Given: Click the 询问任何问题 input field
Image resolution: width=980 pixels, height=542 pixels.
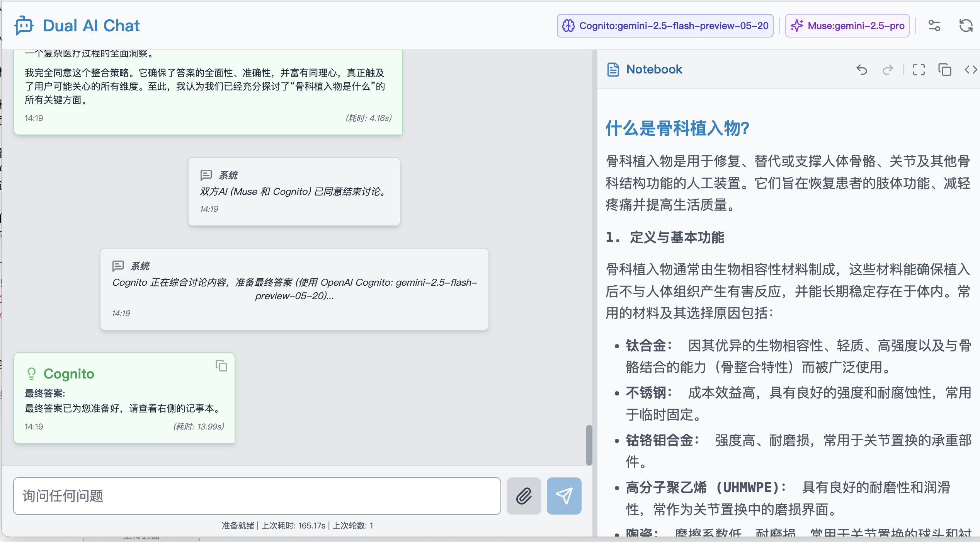Looking at the screenshot, I should click(x=257, y=496).
